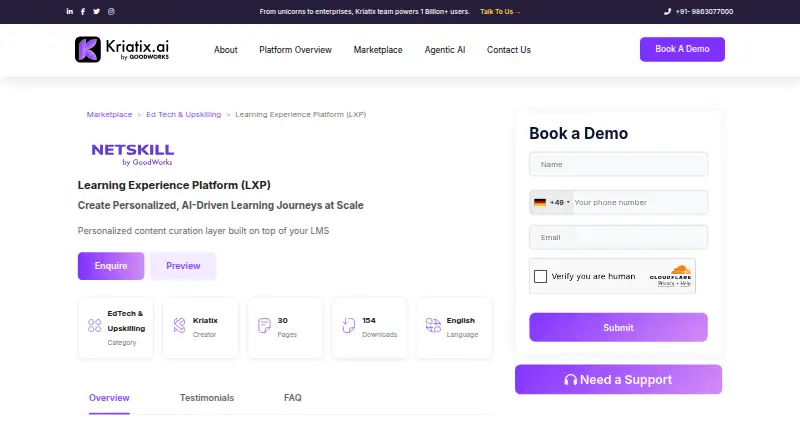This screenshot has width=800, height=440.
Task: Submit the Book a Demo form
Action: click(x=618, y=327)
